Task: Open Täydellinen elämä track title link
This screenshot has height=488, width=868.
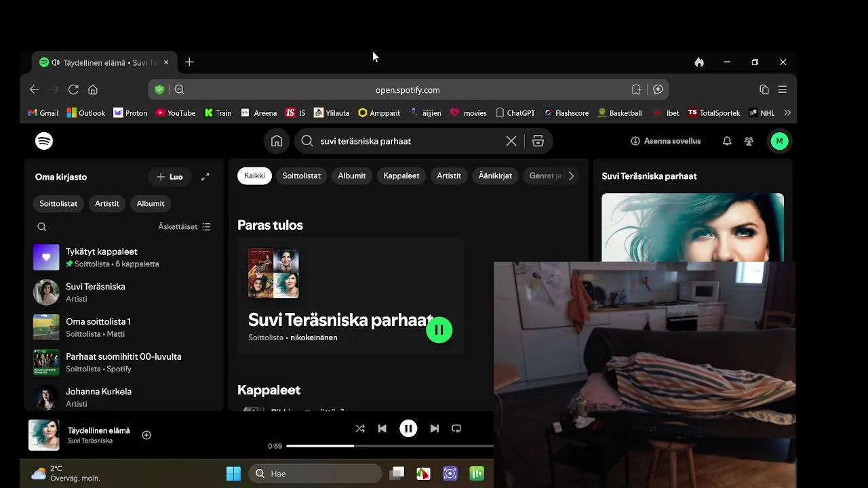Action: (99, 430)
